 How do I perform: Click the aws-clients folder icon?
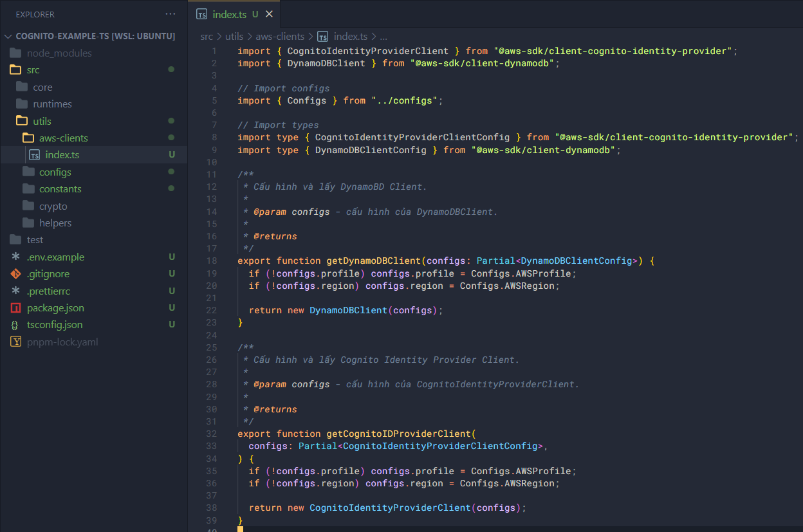28,138
